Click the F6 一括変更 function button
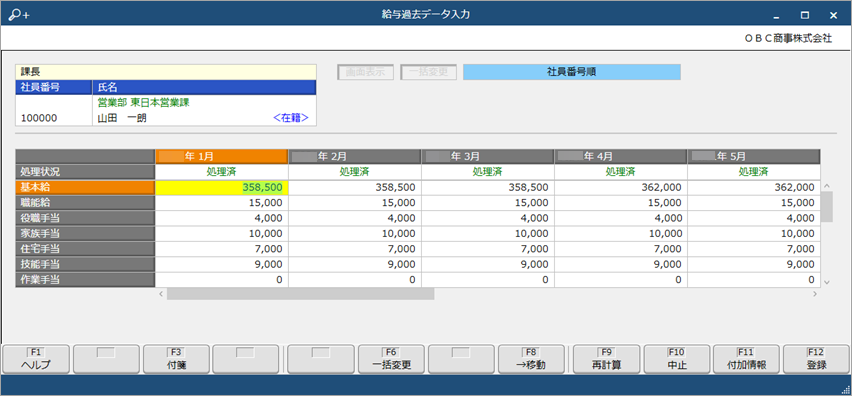852x396 pixels. (x=391, y=359)
